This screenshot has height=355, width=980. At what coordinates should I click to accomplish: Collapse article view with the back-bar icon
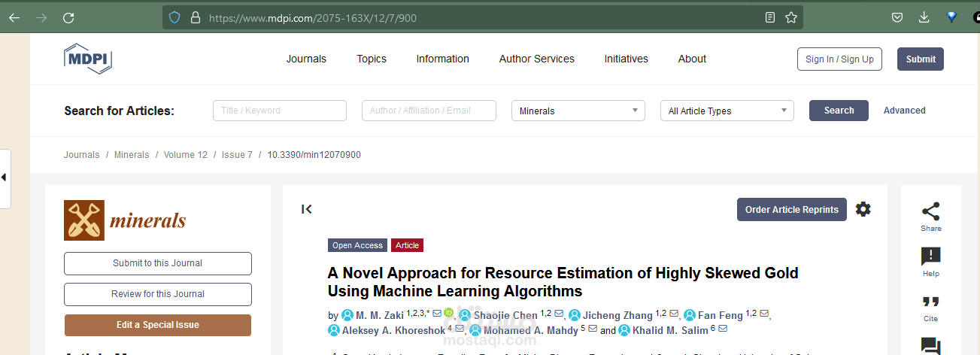point(306,209)
